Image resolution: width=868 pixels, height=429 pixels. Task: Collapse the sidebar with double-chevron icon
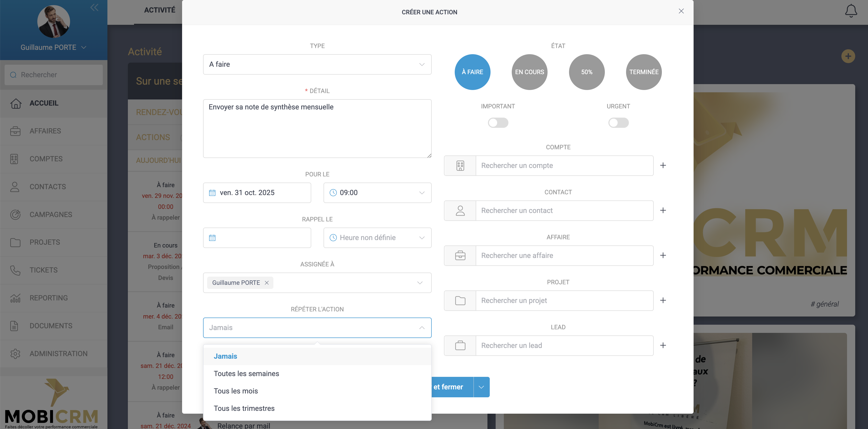pos(94,7)
